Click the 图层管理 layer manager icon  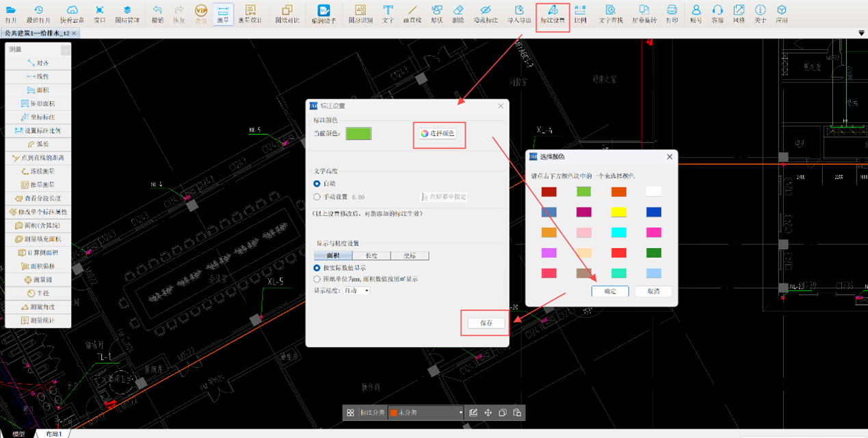(127, 12)
